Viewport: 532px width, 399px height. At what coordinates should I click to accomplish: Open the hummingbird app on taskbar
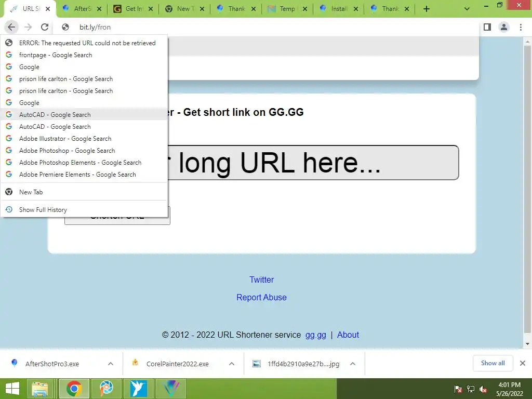[x=138, y=389]
